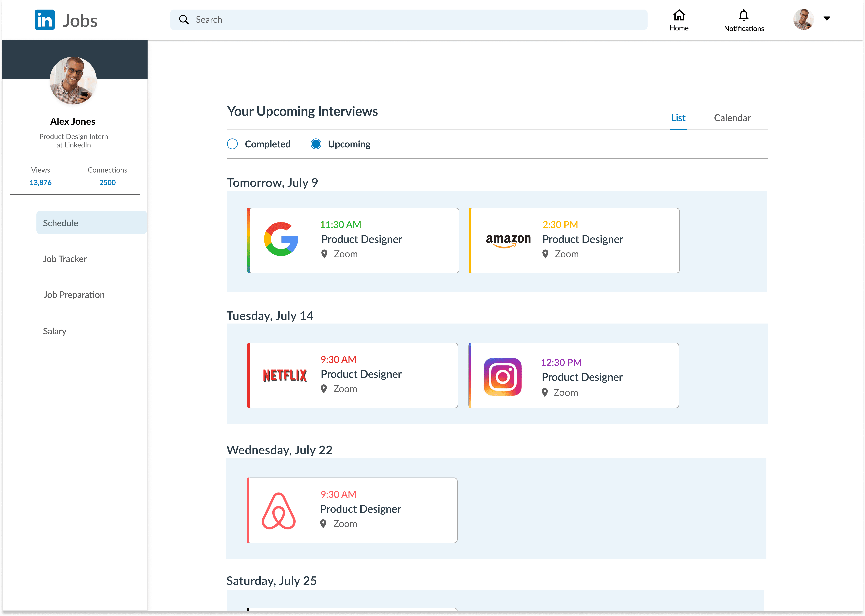Click the Google logo on interview card
This screenshot has height=616, width=865.
tap(281, 239)
